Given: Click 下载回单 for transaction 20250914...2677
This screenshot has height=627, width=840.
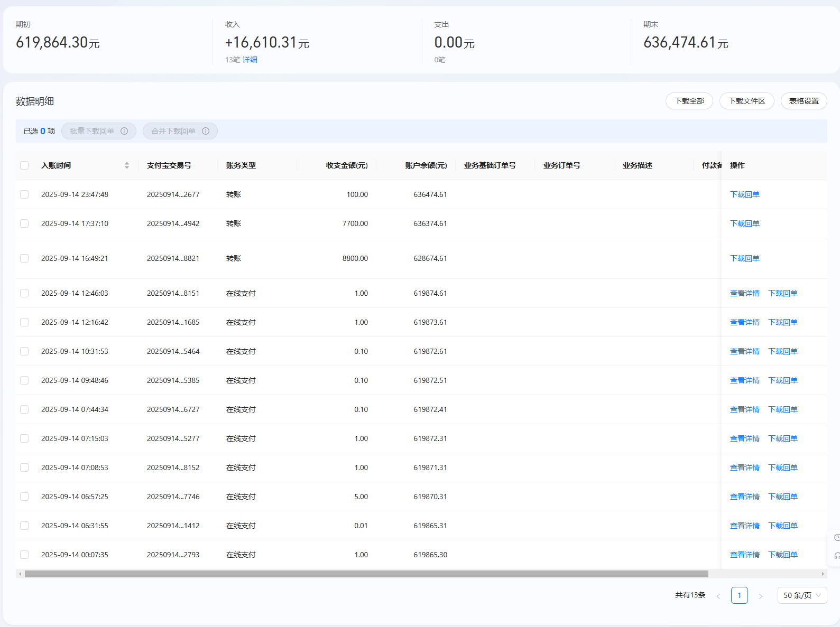Looking at the screenshot, I should [x=744, y=194].
